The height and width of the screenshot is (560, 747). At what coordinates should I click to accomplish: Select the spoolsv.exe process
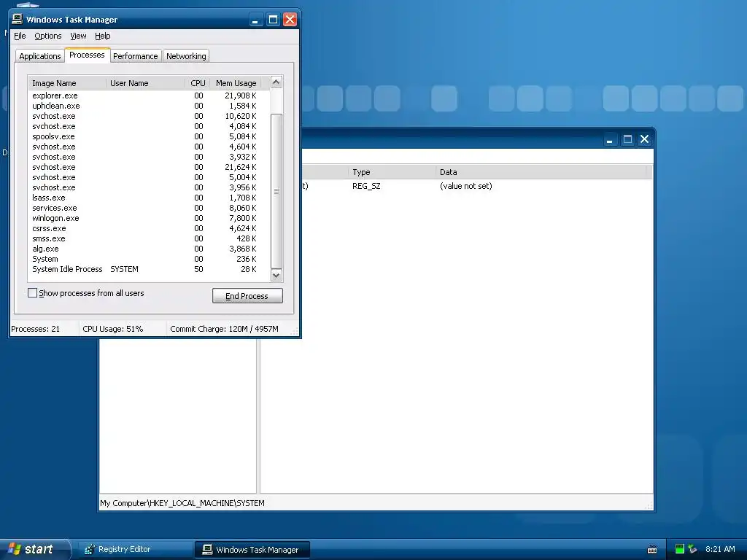point(149,136)
